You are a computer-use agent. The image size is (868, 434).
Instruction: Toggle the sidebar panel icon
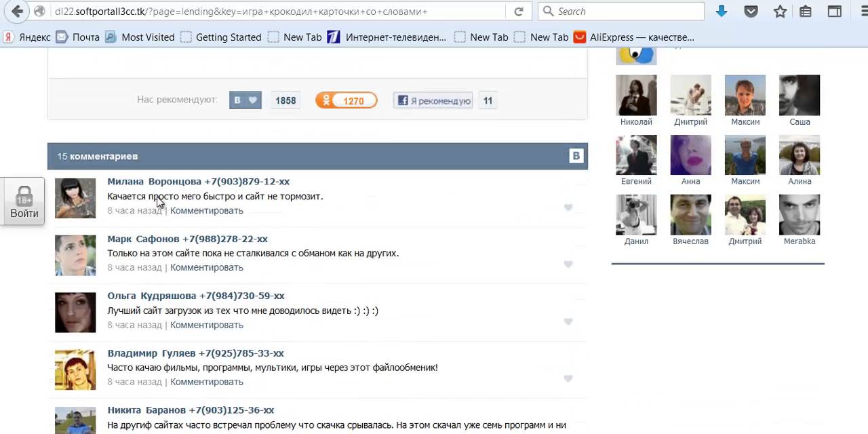coord(835,12)
